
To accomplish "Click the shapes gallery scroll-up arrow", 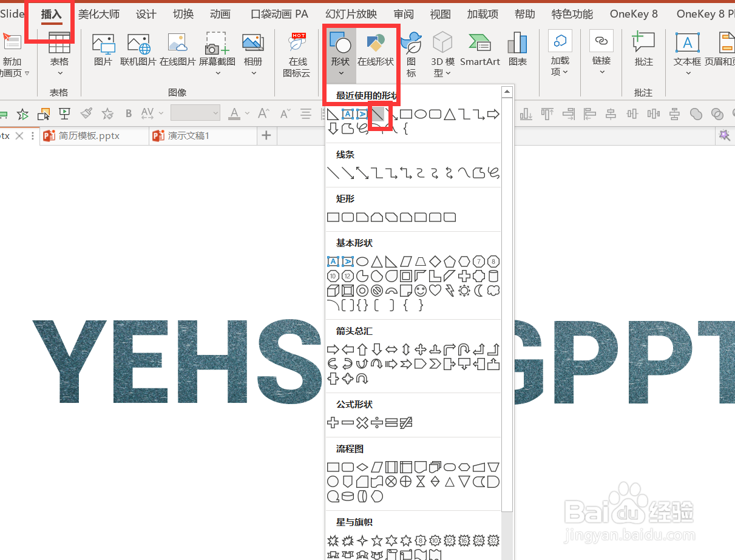I will (507, 92).
